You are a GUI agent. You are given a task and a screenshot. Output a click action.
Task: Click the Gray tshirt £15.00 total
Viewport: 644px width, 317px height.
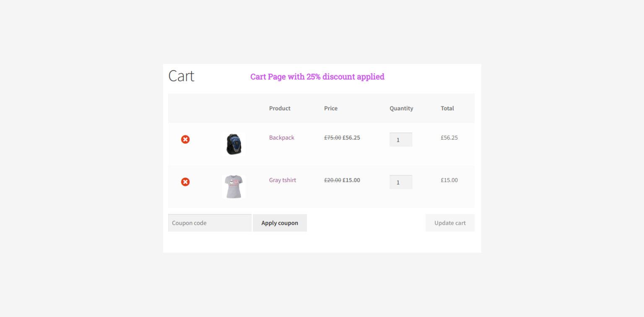click(x=449, y=180)
